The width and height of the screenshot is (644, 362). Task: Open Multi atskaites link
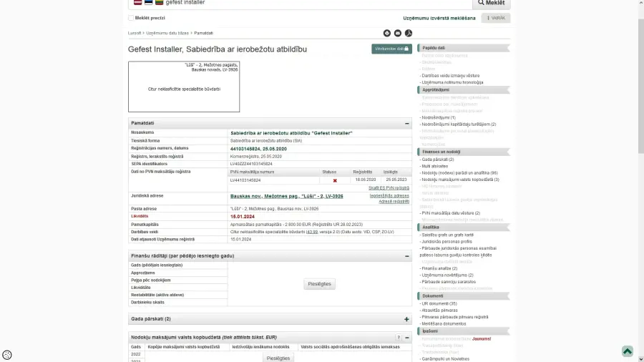coord(434,166)
